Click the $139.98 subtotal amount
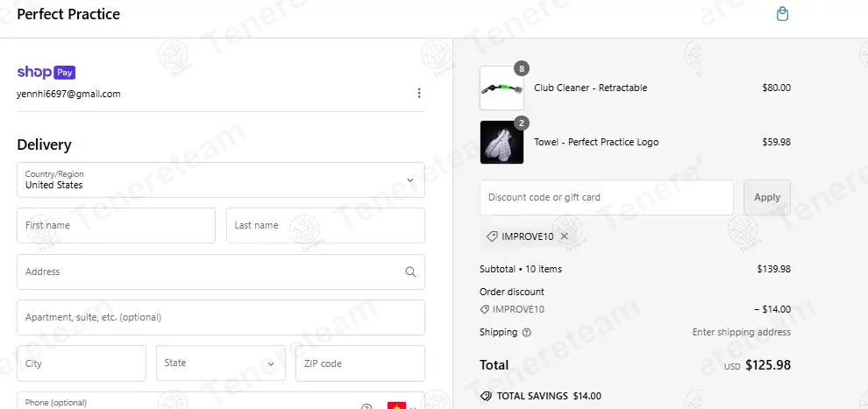The image size is (868, 409). [x=774, y=269]
